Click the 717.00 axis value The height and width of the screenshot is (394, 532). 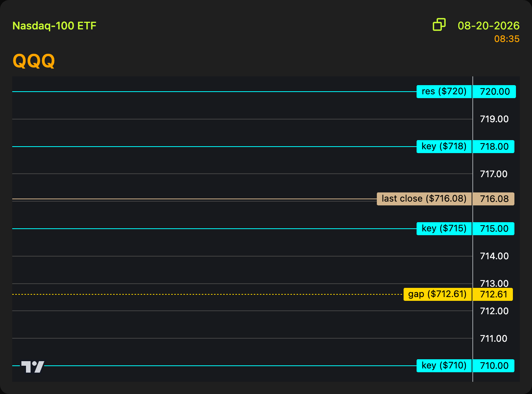[494, 174]
